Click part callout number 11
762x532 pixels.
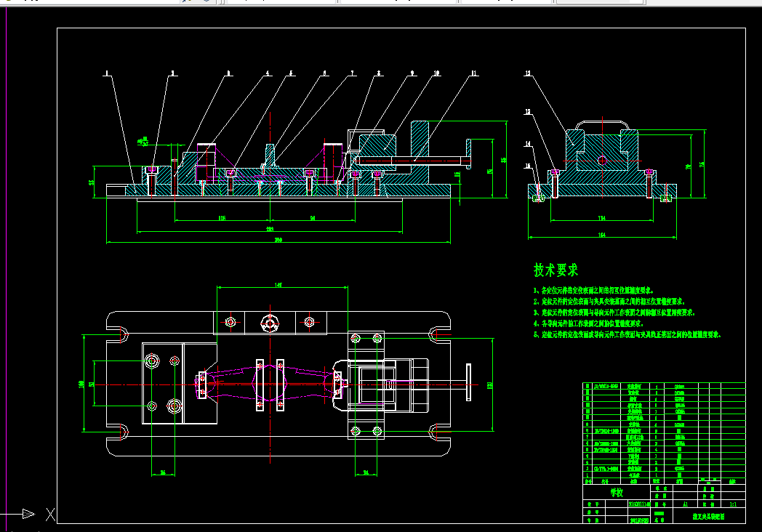[474, 73]
